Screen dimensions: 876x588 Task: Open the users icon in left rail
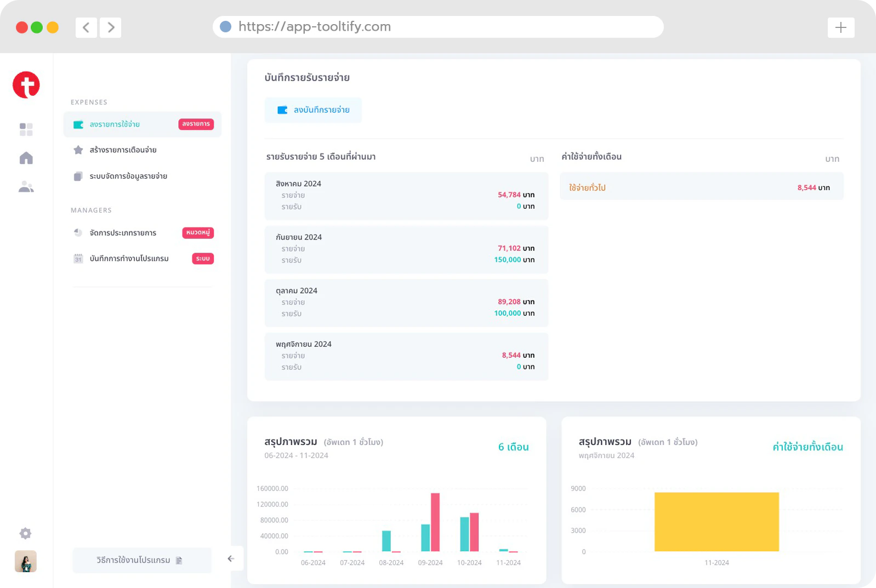(26, 187)
